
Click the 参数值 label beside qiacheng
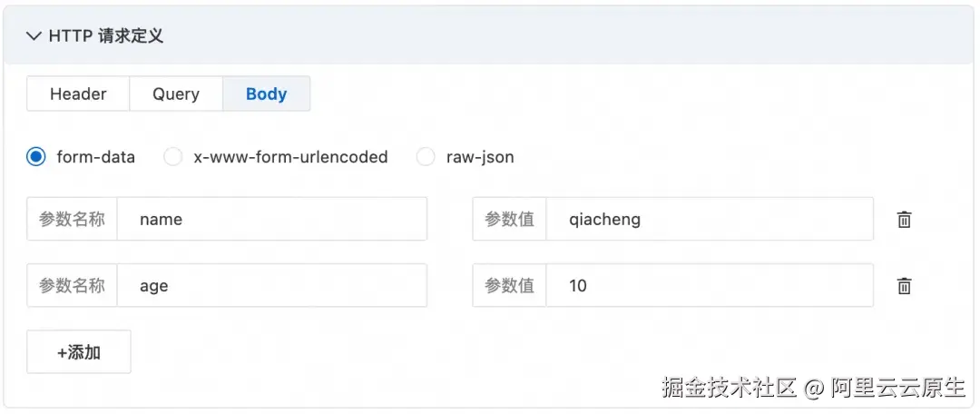(509, 220)
